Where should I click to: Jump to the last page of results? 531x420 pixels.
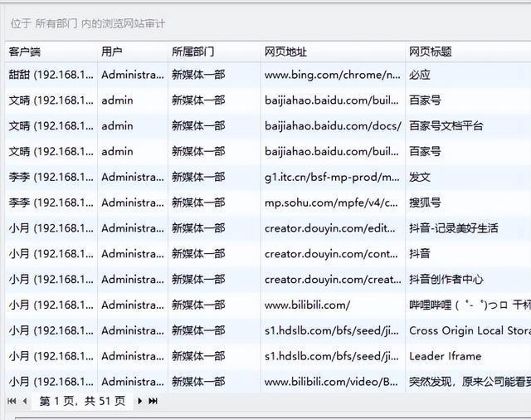click(153, 401)
